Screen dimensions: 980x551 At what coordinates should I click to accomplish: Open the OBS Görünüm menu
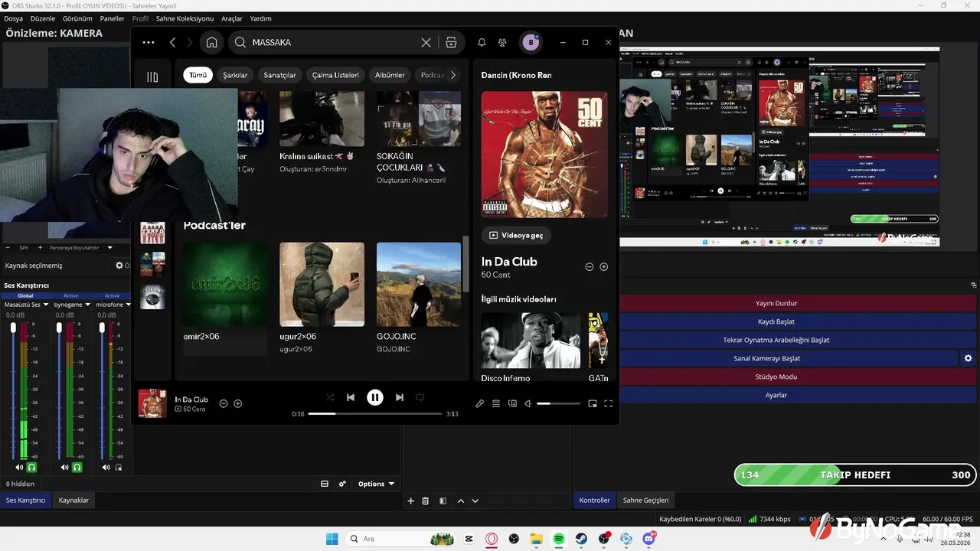[77, 18]
